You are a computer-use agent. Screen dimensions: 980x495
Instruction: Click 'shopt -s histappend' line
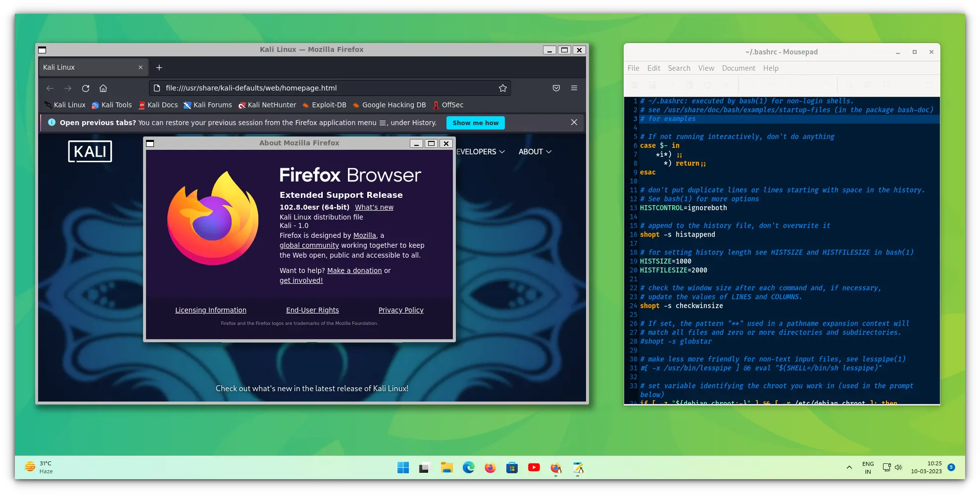tap(678, 234)
